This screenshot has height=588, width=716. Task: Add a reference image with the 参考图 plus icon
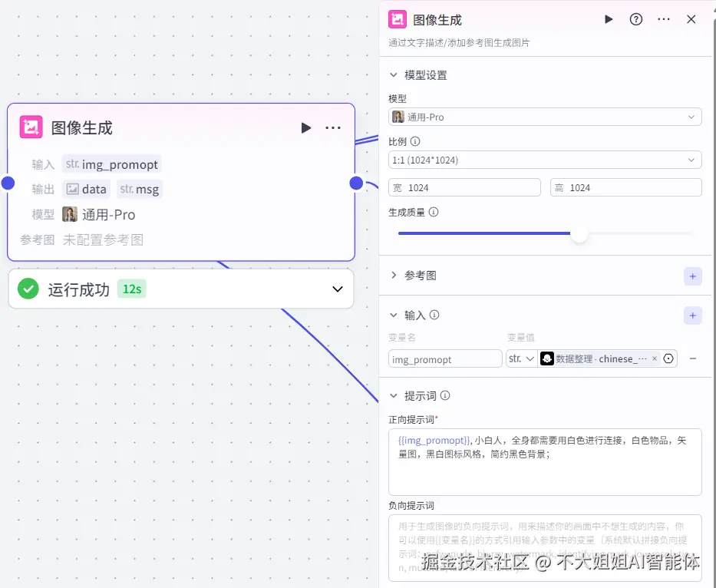(x=693, y=276)
